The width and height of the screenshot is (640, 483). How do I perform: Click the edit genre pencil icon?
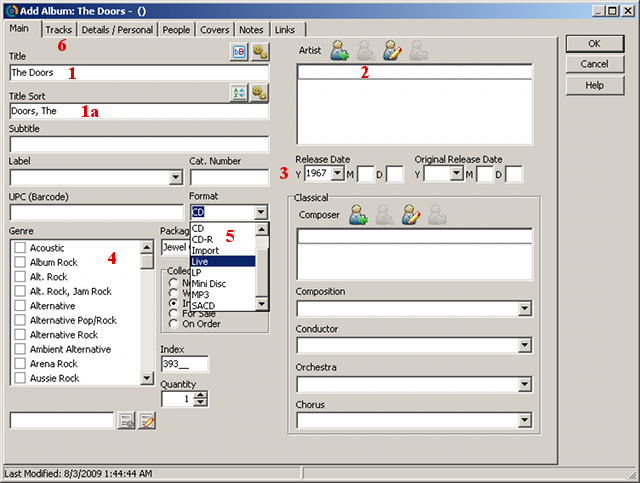click(x=147, y=421)
